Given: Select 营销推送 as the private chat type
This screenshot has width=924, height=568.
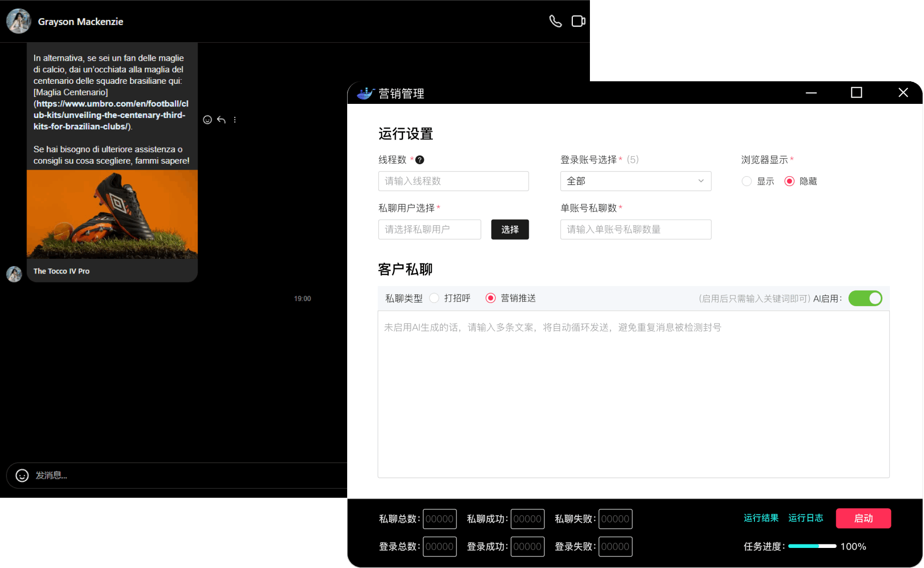Looking at the screenshot, I should (491, 298).
